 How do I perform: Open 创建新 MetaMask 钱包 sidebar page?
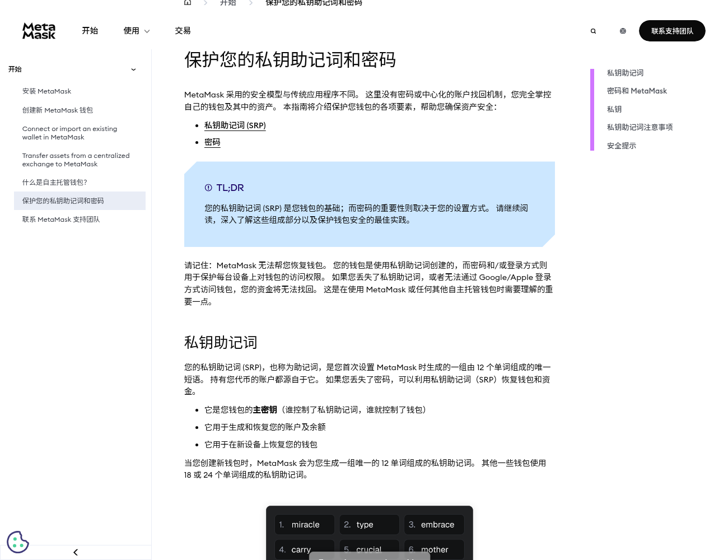[x=58, y=110]
